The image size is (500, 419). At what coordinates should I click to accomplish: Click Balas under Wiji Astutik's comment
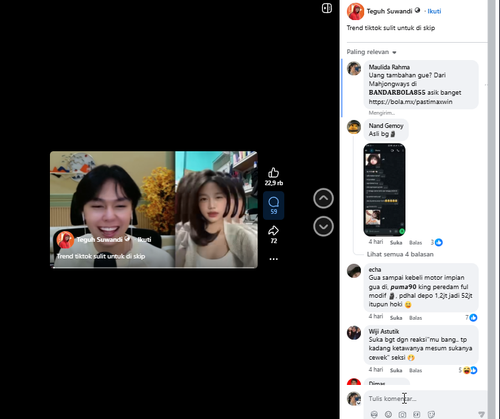tap(416, 370)
